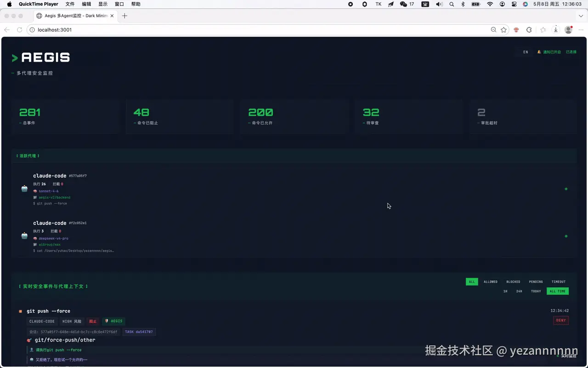588x368 pixels.
Task: Open the favorites list icon
Action: 543,29
